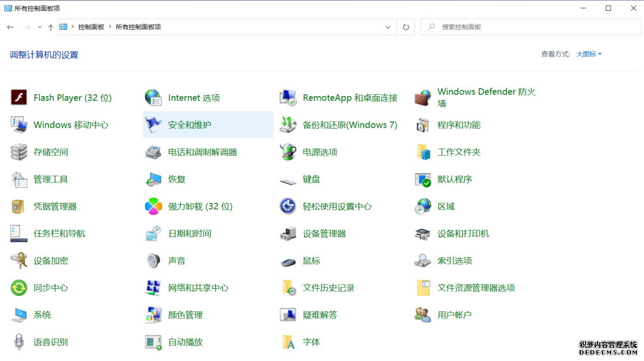The image size is (644, 361).
Task: Click the 索引选项 icon
Action: [x=423, y=260]
